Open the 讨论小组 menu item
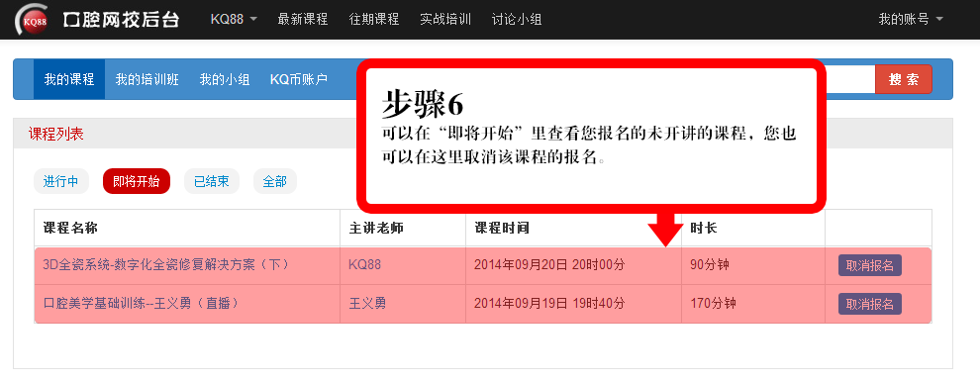Image resolution: width=980 pixels, height=382 pixels. pos(517,20)
